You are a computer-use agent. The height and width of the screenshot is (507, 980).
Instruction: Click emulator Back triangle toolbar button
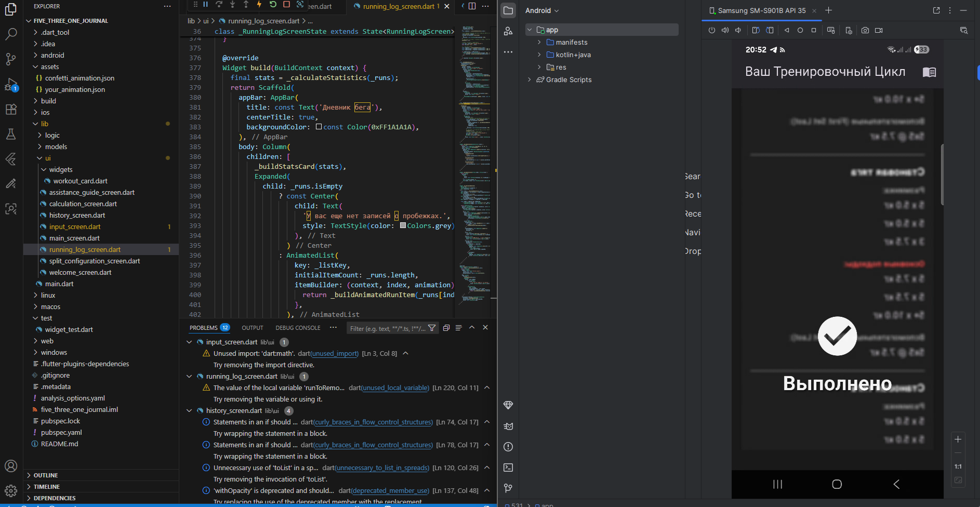click(787, 30)
